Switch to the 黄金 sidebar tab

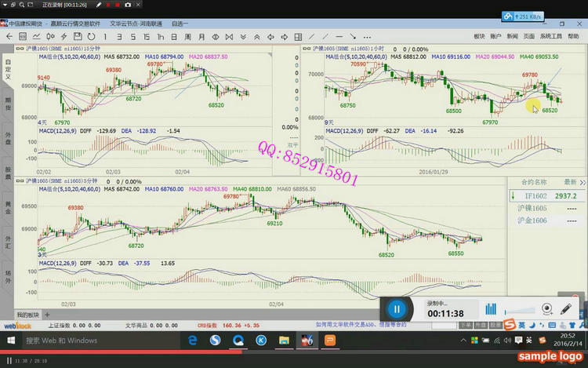pyautogui.click(x=8, y=207)
